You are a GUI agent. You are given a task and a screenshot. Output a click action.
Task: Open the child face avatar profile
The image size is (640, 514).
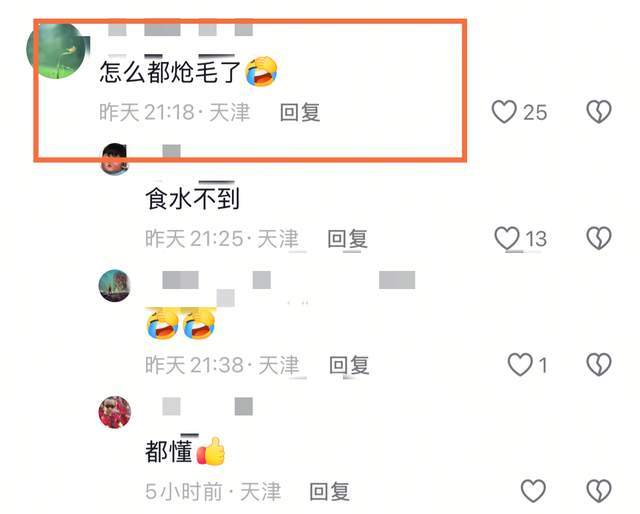pos(115,159)
